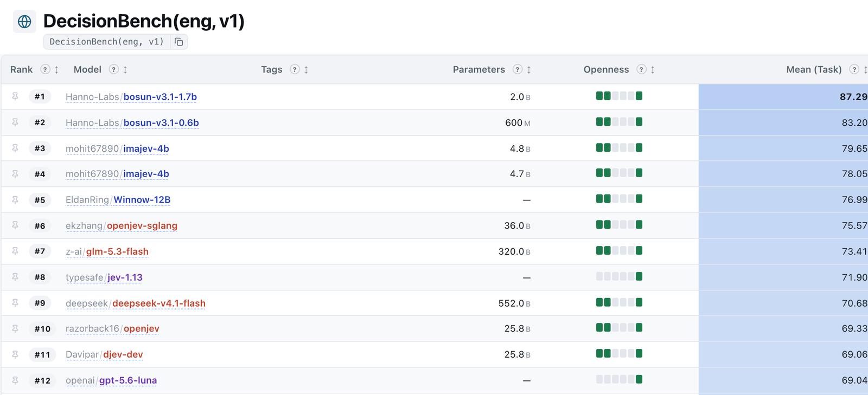This screenshot has width=868, height=395.
Task: Sort the table by Parameters
Action: [529, 69]
